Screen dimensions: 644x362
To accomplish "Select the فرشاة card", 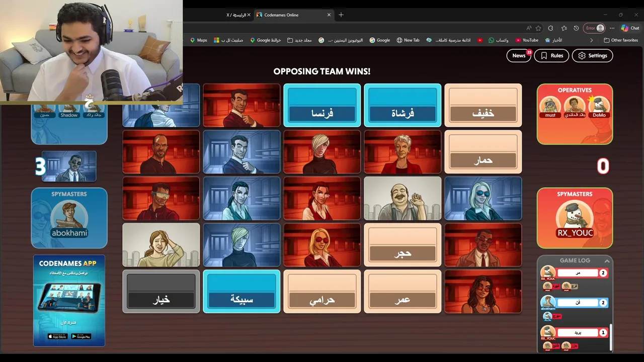I will pos(403,105).
